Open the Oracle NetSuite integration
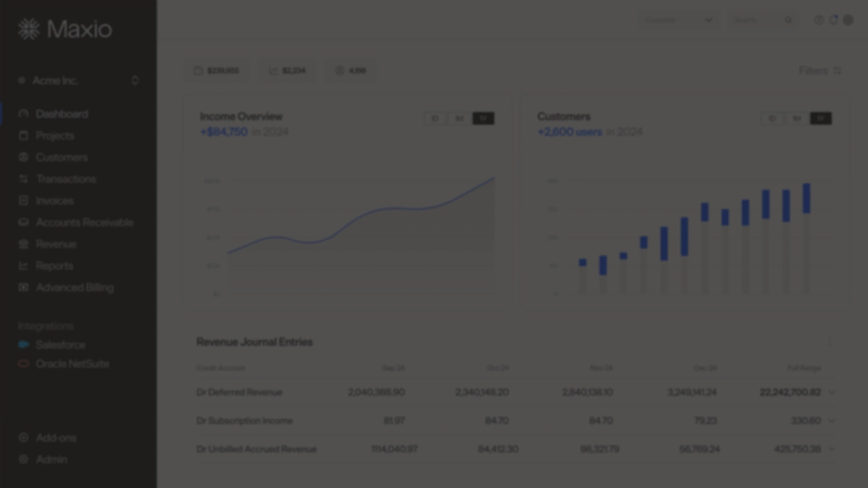The width and height of the screenshot is (868, 488). click(72, 364)
